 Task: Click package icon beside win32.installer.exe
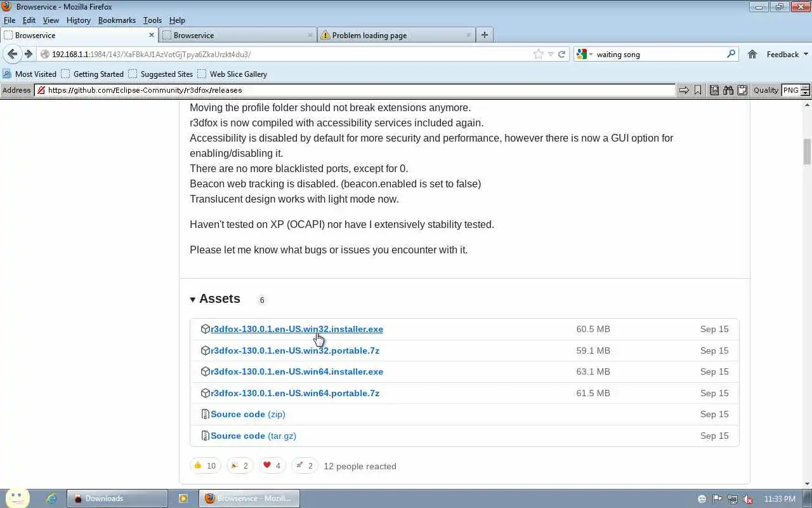point(205,329)
